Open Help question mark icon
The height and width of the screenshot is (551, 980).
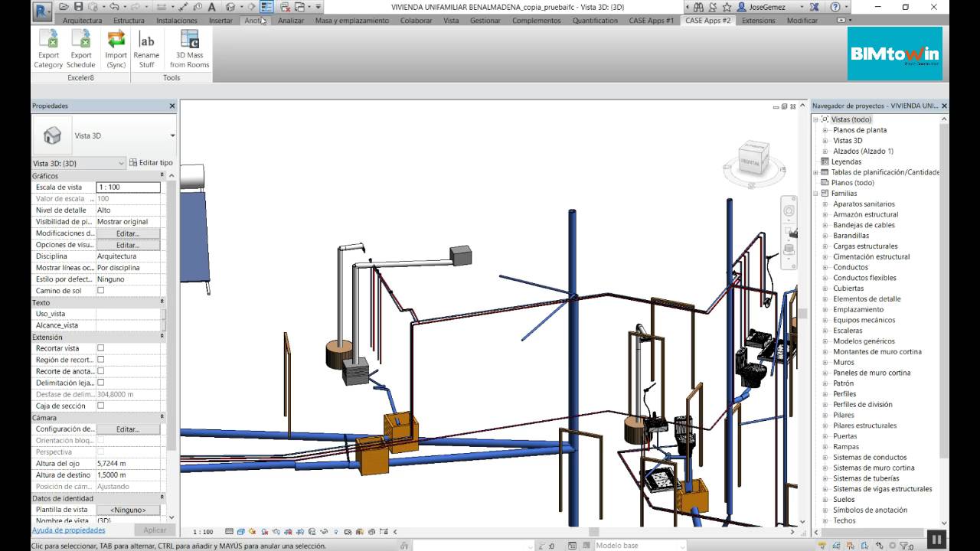[835, 7]
